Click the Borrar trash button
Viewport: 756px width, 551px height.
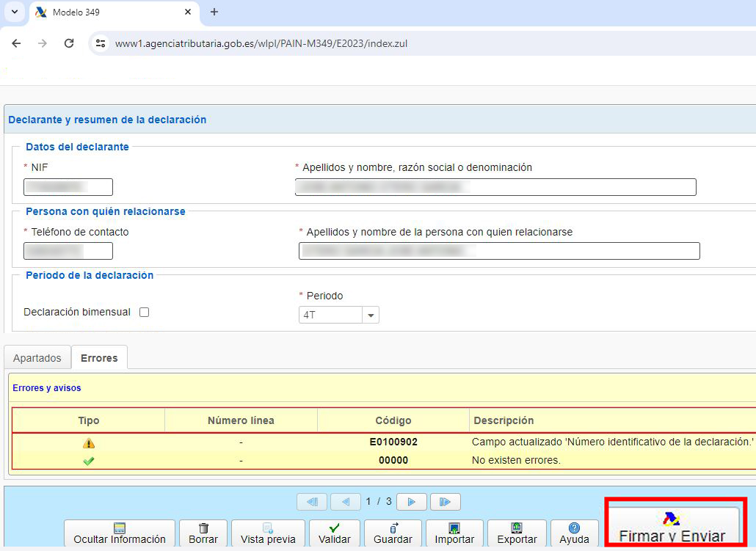coord(203,533)
